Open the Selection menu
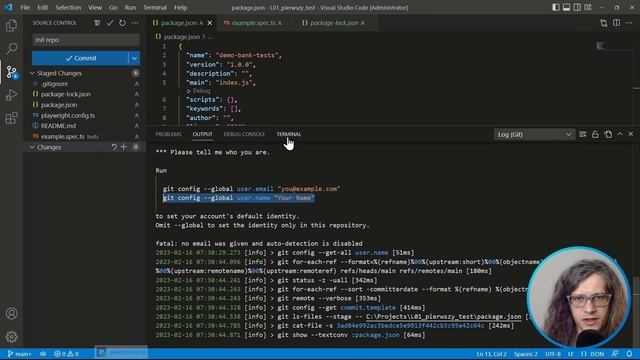 [x=68, y=7]
